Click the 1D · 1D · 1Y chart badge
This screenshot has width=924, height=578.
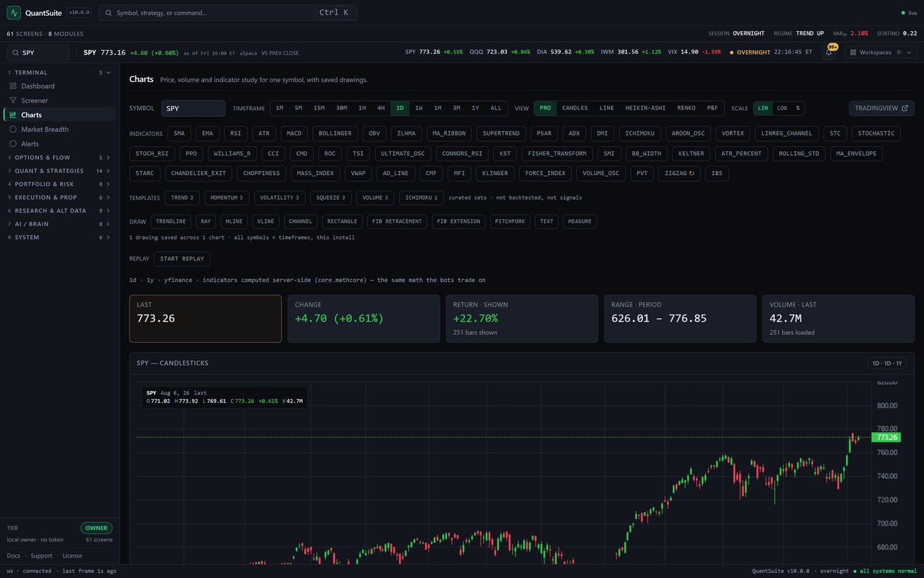[887, 363]
